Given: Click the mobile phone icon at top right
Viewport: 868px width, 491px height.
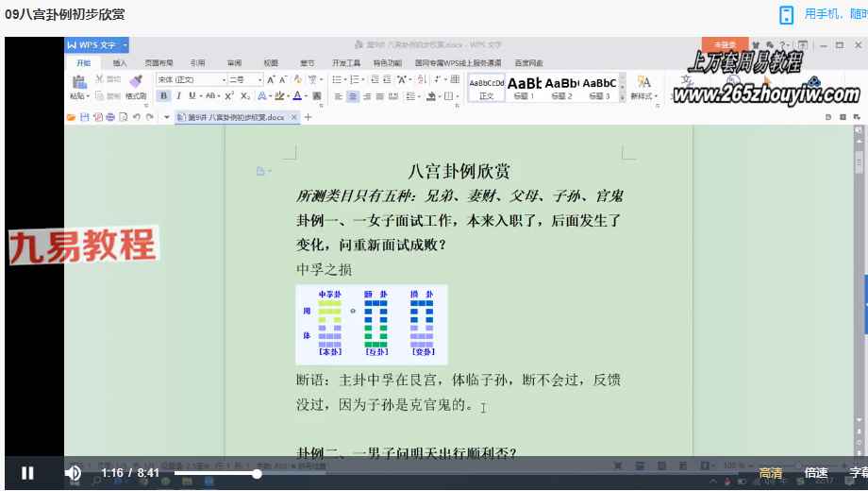Looking at the screenshot, I should click(x=786, y=14).
